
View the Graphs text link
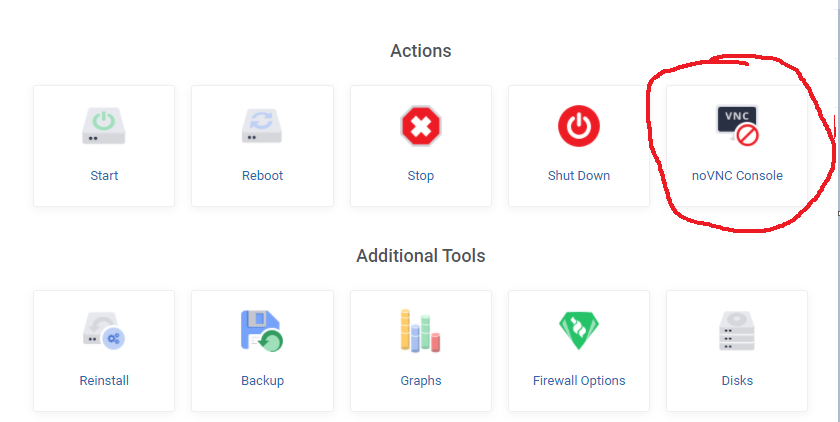tap(421, 381)
